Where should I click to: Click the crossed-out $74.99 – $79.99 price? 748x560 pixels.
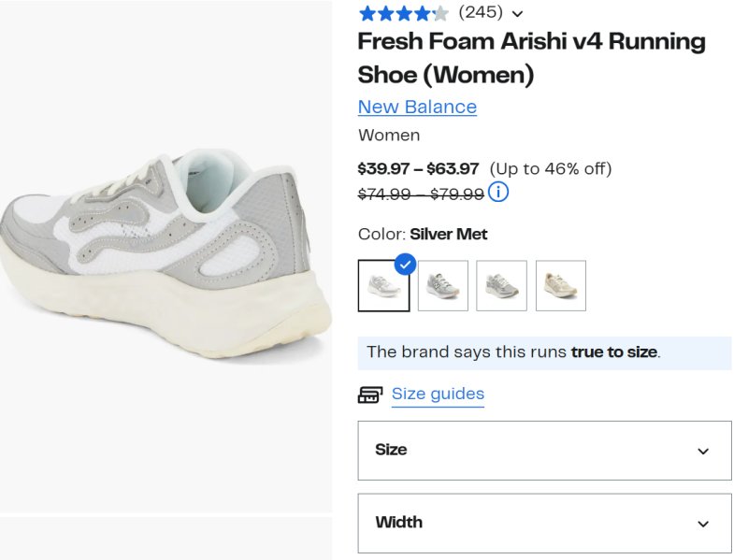pyautogui.click(x=421, y=194)
